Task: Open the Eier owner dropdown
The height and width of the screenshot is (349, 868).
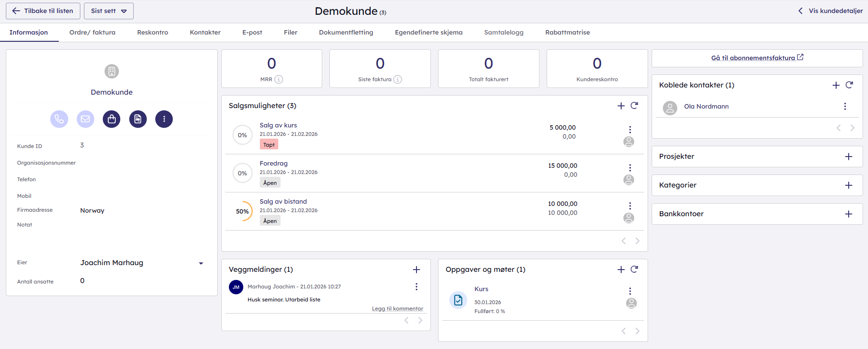Action: 201,263
